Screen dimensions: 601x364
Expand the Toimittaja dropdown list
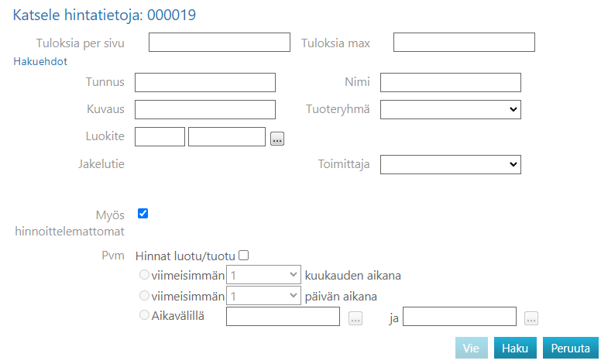[x=450, y=164]
